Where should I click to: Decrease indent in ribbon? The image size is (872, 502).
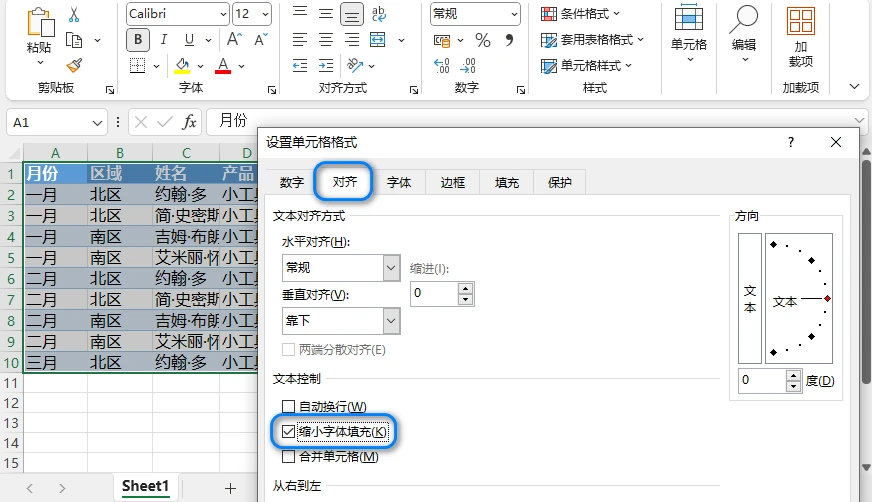click(300, 66)
